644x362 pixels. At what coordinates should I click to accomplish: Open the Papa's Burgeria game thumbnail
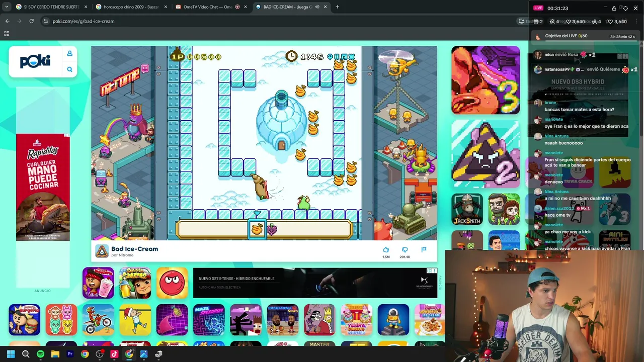coord(24,320)
